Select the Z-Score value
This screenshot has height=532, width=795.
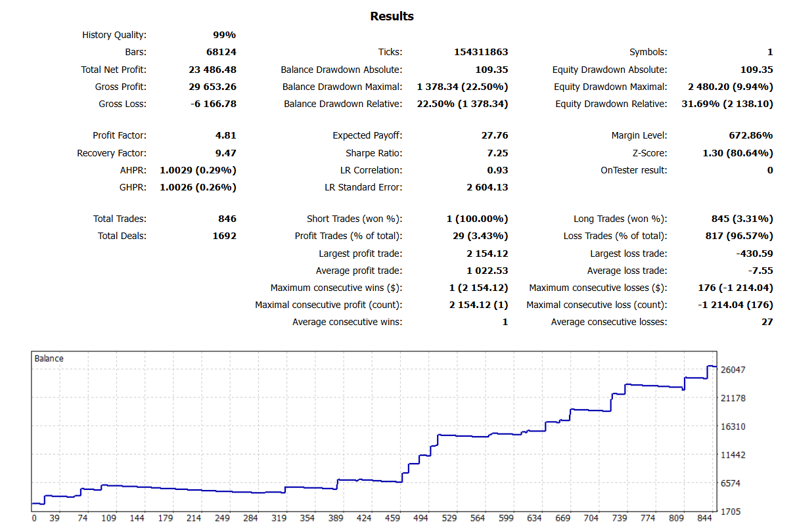tap(737, 153)
